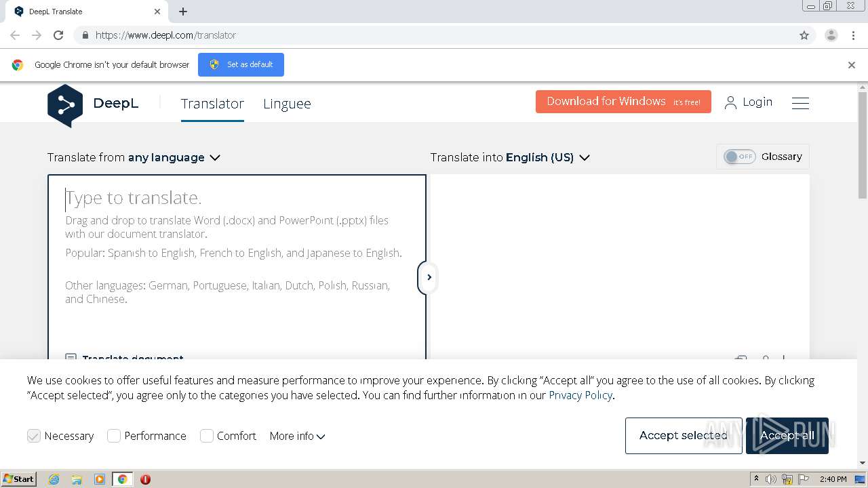Viewport: 868px width, 488px height.
Task: Click the Chrome reload button
Action: pos(58,35)
